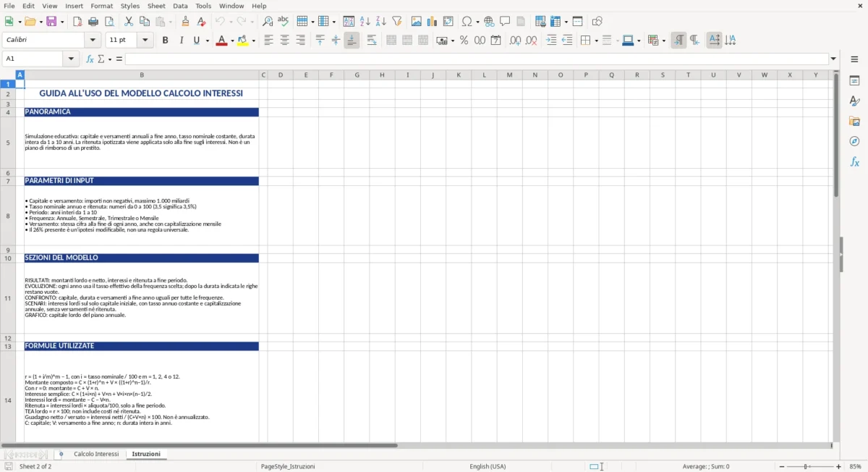This screenshot has height=472, width=868.
Task: Open the Print dialog via printer icon
Action: [93, 22]
